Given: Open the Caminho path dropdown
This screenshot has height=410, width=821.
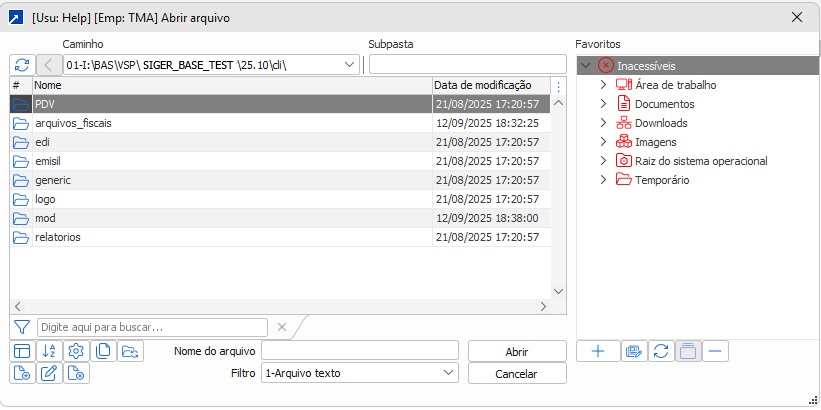Looking at the screenshot, I should [x=350, y=64].
